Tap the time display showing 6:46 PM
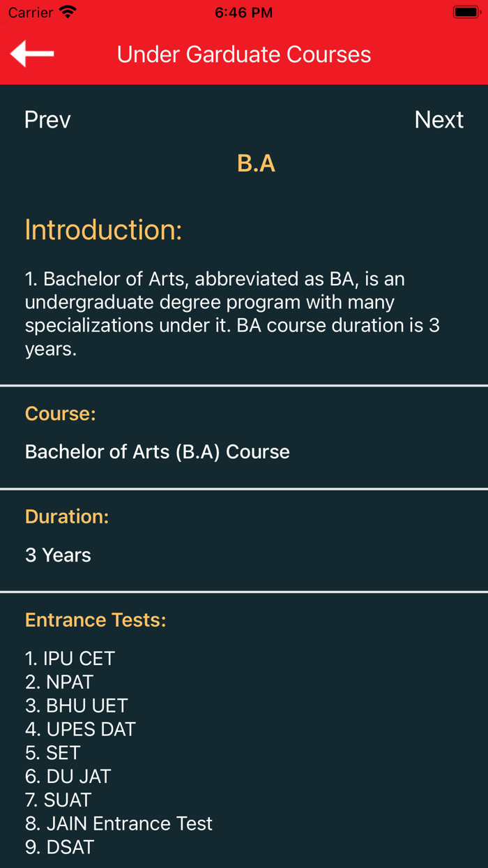 [243, 11]
